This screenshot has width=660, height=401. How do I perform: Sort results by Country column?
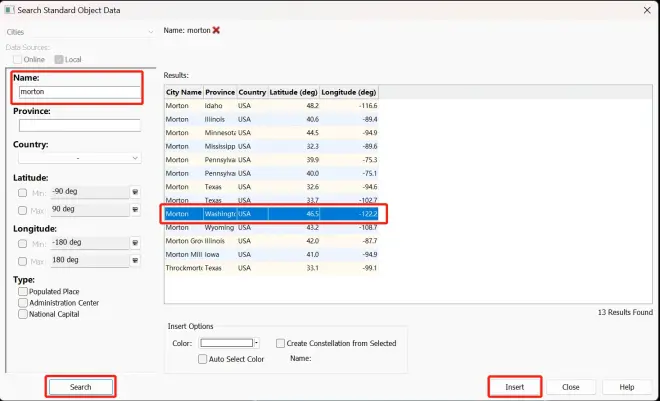click(252, 92)
